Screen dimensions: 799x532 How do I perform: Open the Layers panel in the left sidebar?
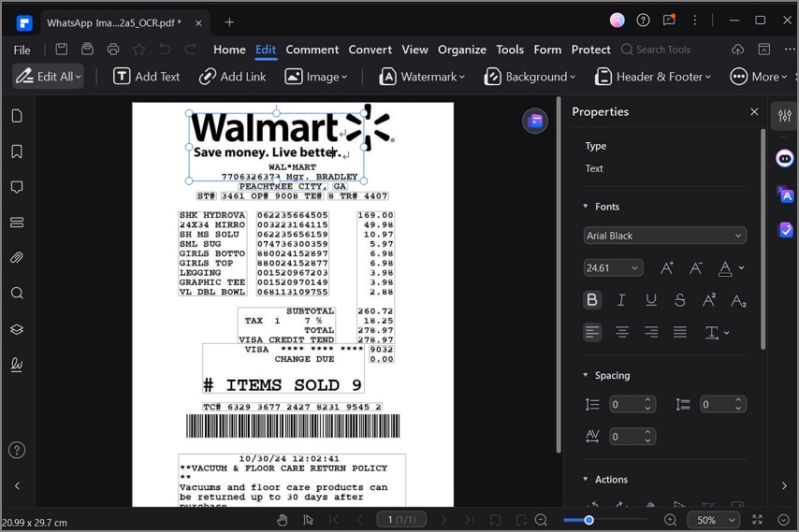pyautogui.click(x=17, y=329)
